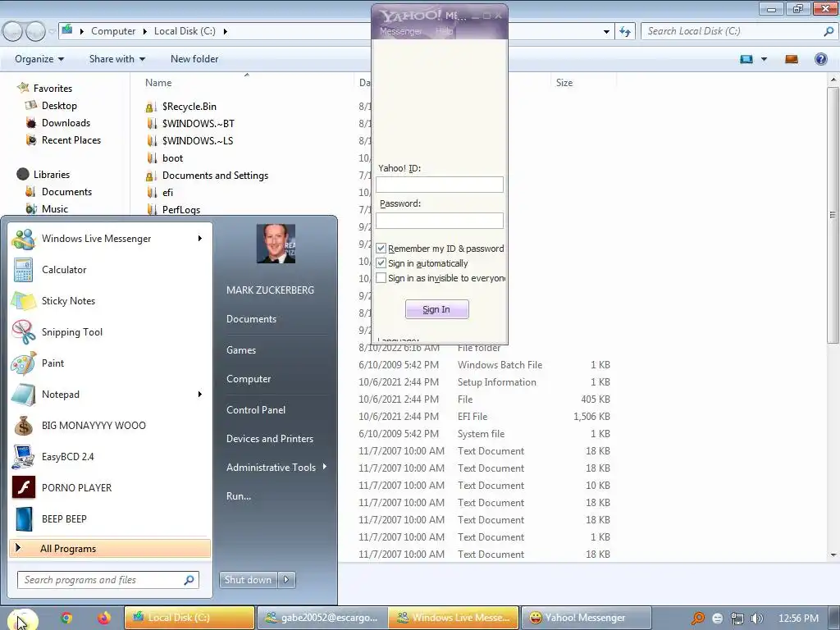Select Downloads under Favorites
The height and width of the screenshot is (630, 840).
point(66,123)
